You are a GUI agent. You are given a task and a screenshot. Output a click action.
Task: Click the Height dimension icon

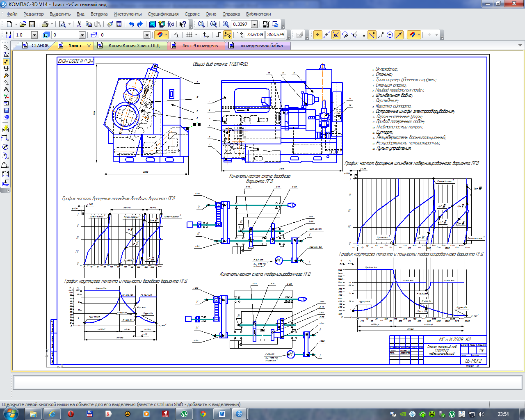point(5,183)
